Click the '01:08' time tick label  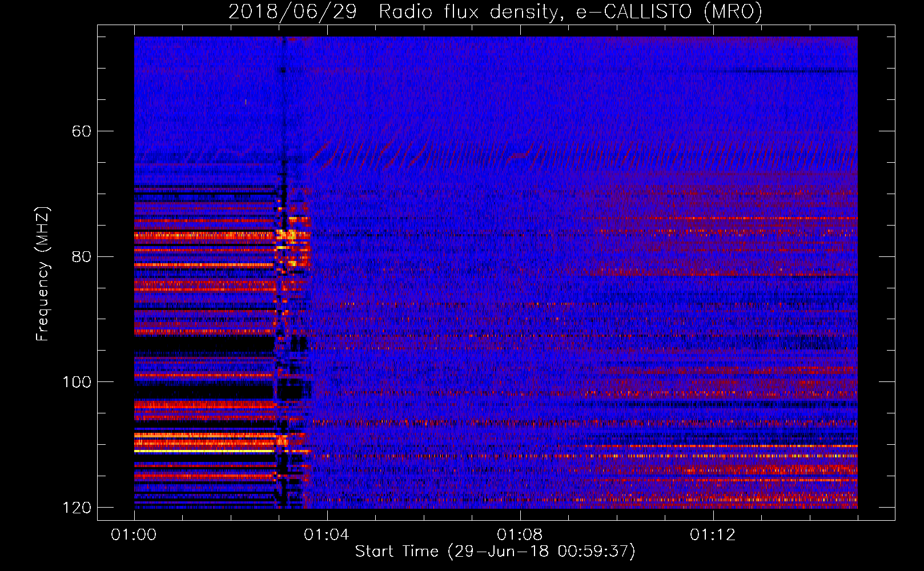pyautogui.click(x=519, y=535)
